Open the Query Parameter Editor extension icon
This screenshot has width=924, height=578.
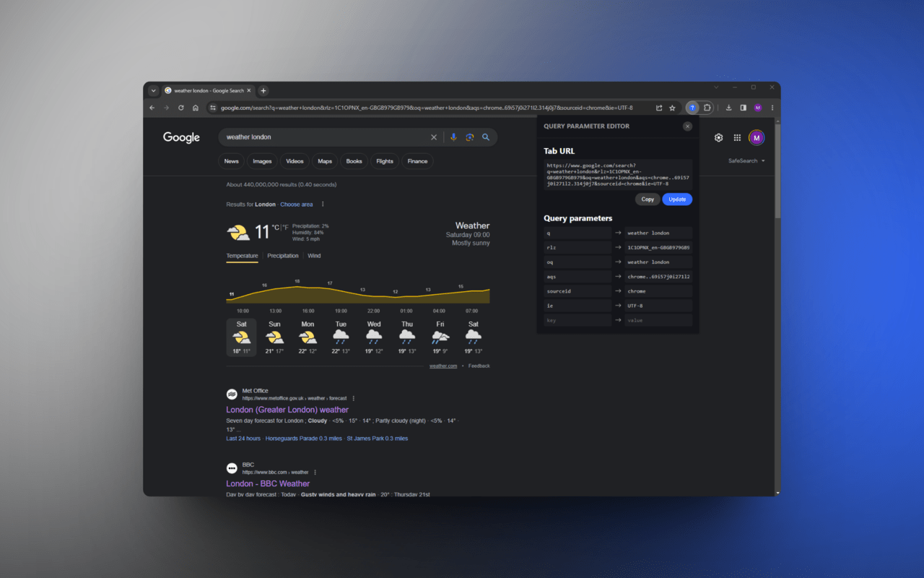[692, 108]
